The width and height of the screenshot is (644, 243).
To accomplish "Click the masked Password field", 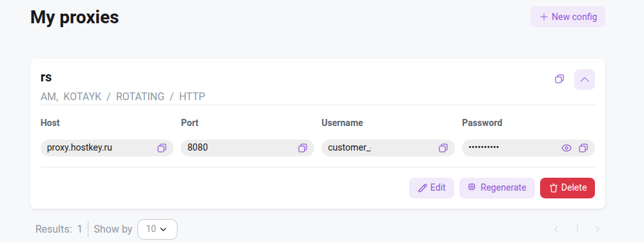I will (528, 148).
